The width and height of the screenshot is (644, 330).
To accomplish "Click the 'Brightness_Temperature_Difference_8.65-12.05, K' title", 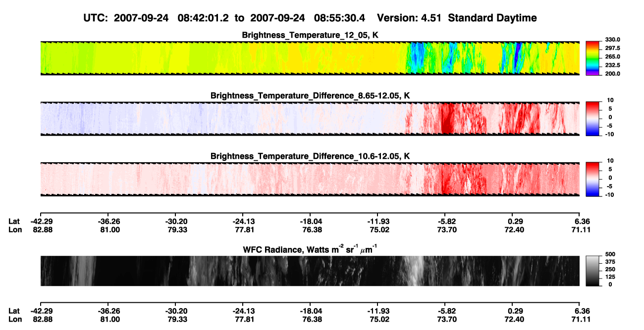I will coord(310,95).
